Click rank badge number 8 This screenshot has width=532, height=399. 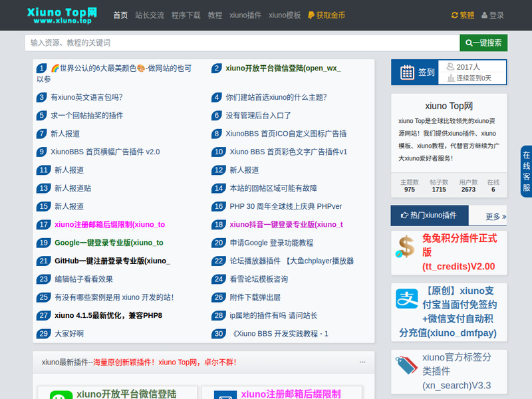click(217, 134)
